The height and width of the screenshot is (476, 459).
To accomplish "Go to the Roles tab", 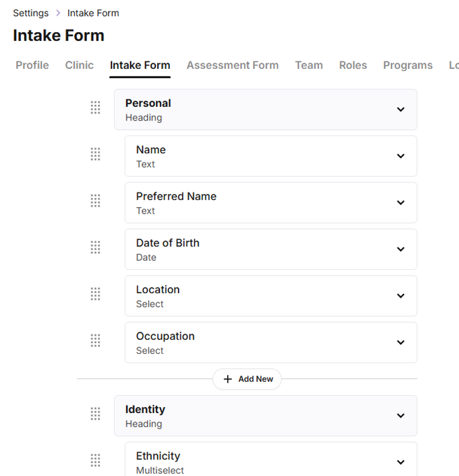I will pos(353,65).
